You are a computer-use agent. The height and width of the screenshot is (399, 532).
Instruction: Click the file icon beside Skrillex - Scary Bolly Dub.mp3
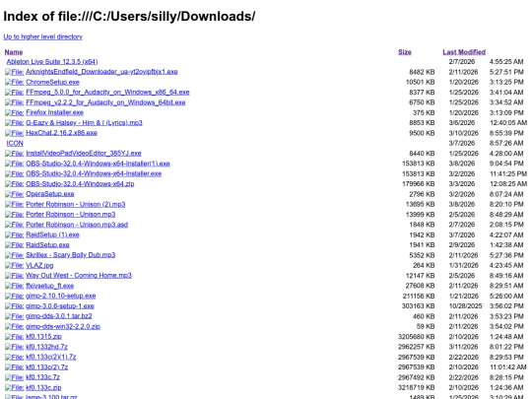point(14,255)
